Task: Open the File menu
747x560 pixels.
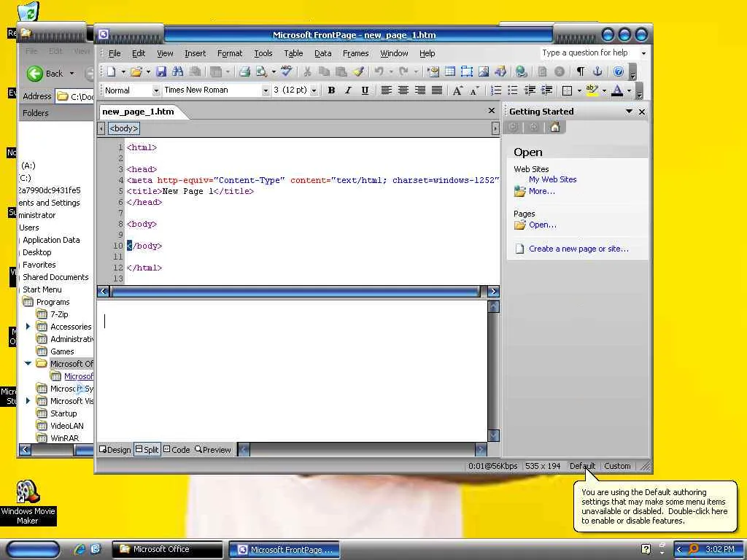Action: coord(115,53)
